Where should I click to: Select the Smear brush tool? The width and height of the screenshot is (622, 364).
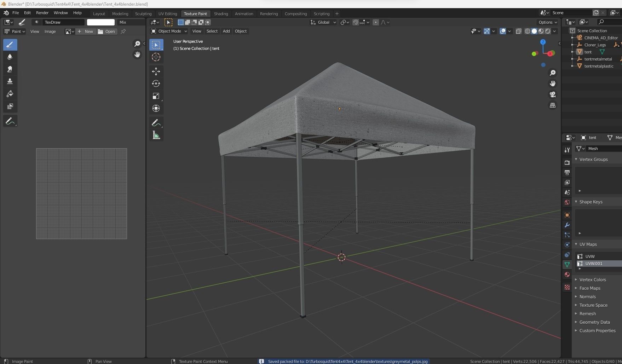coord(10,69)
